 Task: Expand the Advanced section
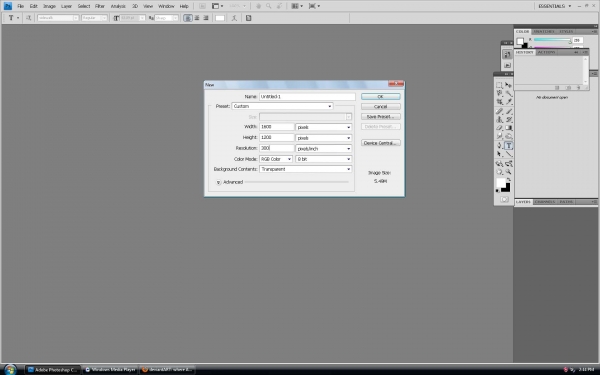(x=218, y=182)
